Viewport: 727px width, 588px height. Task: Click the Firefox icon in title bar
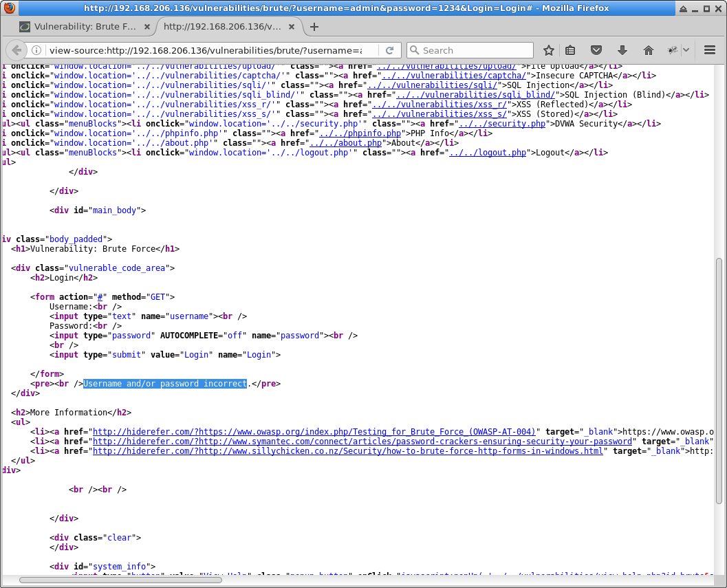tap(9, 8)
